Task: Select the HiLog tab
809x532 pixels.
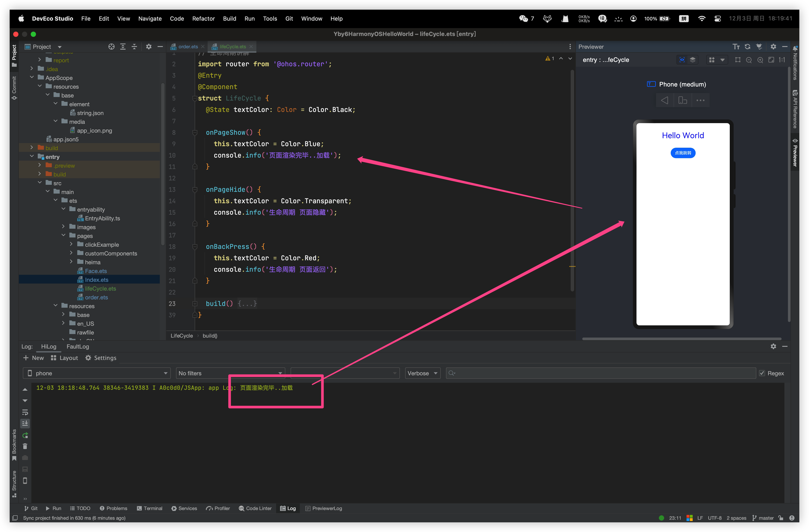Action: click(x=49, y=346)
